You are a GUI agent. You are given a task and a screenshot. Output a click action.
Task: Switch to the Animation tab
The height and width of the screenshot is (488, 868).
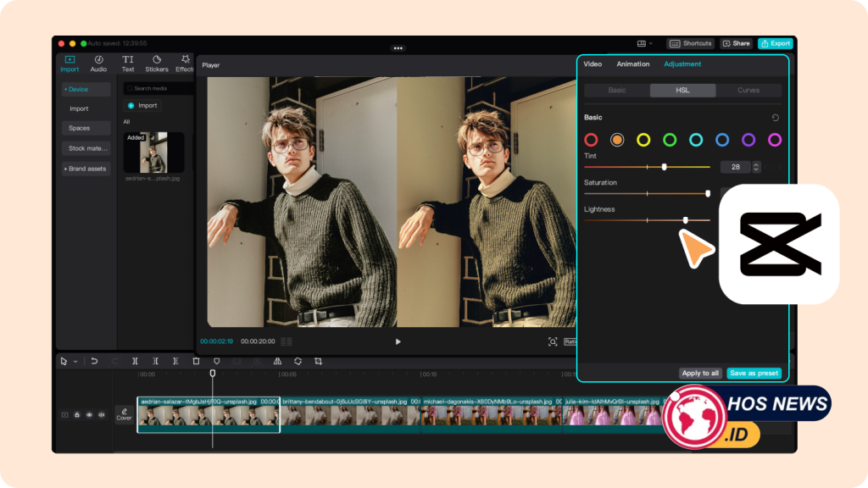pos(632,64)
